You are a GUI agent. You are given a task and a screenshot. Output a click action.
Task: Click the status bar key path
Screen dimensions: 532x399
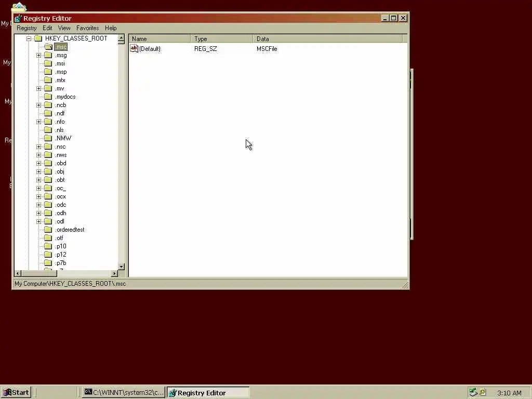click(70, 284)
